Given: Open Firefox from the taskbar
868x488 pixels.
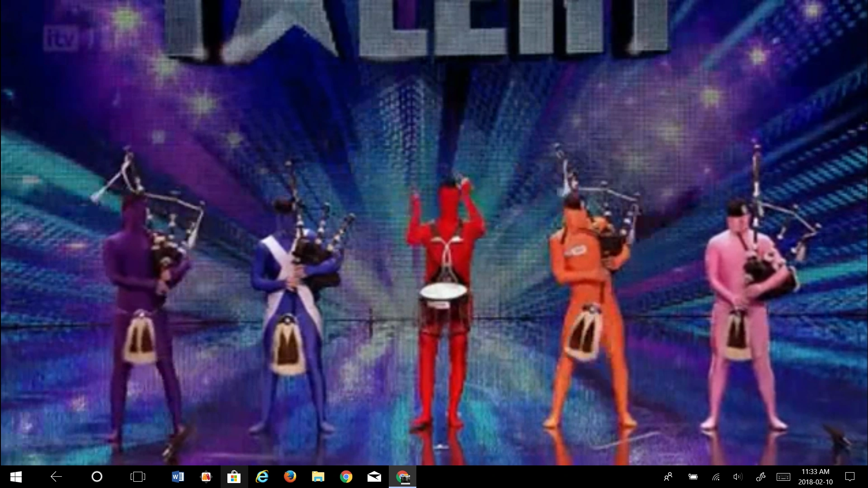Looking at the screenshot, I should (x=290, y=477).
